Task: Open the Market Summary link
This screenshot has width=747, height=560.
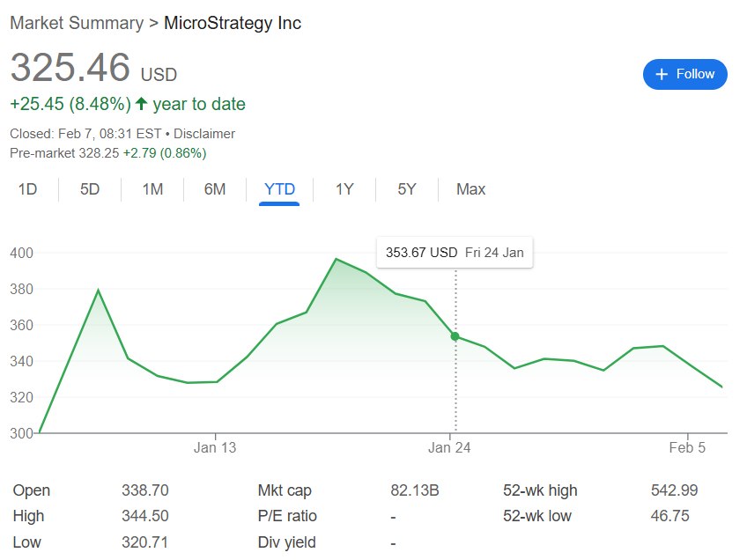Action: tap(77, 23)
